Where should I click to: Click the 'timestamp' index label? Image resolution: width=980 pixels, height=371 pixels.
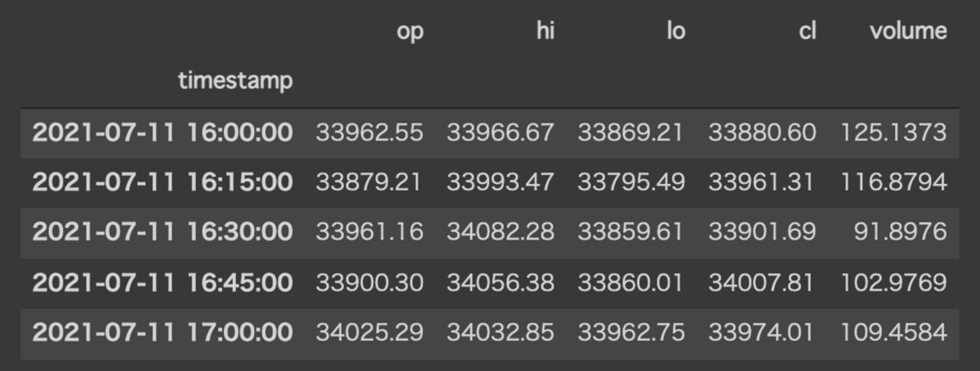235,81
